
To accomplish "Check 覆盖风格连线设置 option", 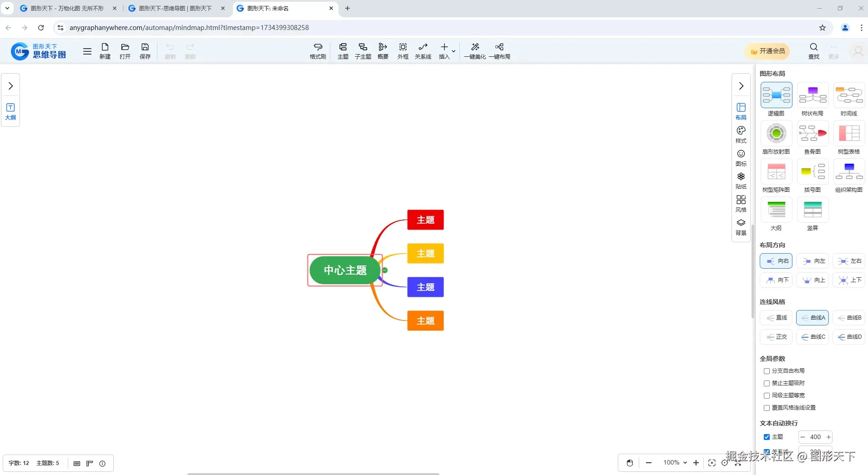I will coord(767,408).
